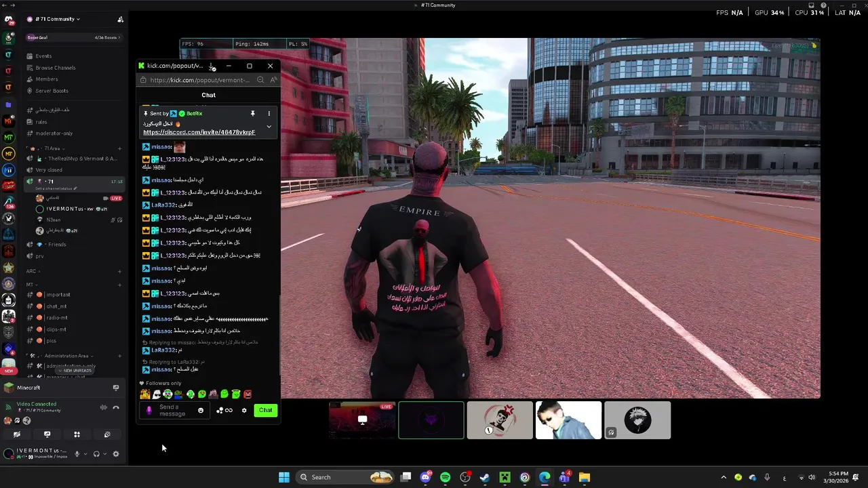Send message with green Chat button
The height and width of the screenshot is (488, 868).
(266, 410)
